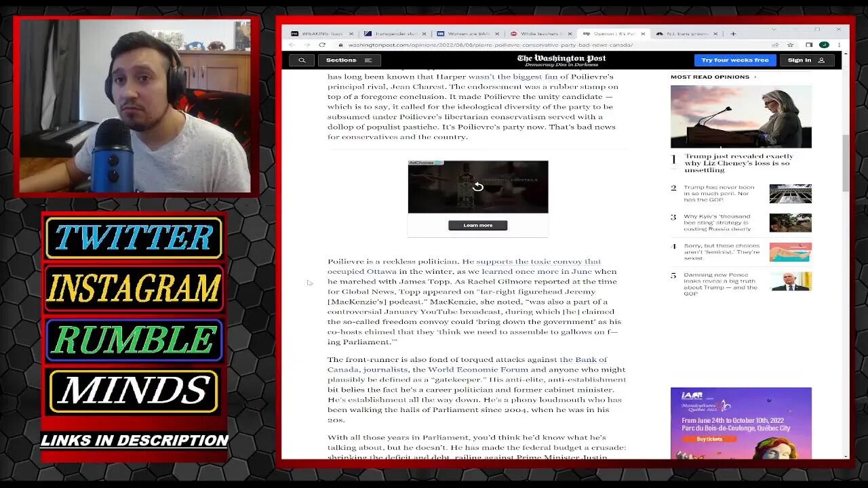Viewport: 868px width, 488px height.
Task: Select the webcam video feed
Action: click(x=135, y=106)
